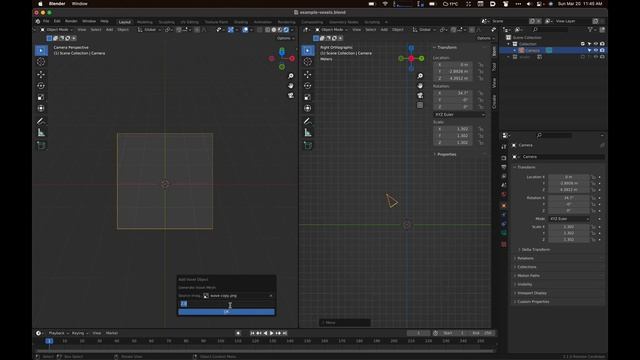Open Global orientation dropdown in left viewport
Image resolution: width=640 pixels, height=360 pixels.
tap(149, 30)
